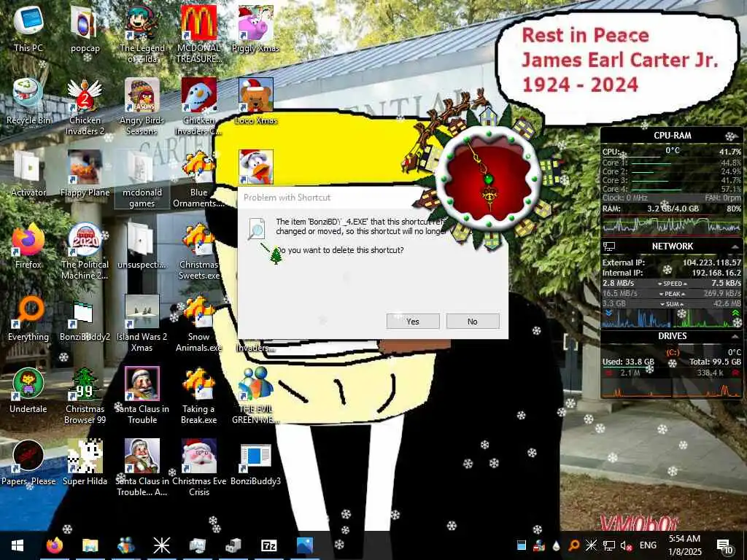
Task: Click the Used: 33.8 GB drive text
Action: point(628,362)
